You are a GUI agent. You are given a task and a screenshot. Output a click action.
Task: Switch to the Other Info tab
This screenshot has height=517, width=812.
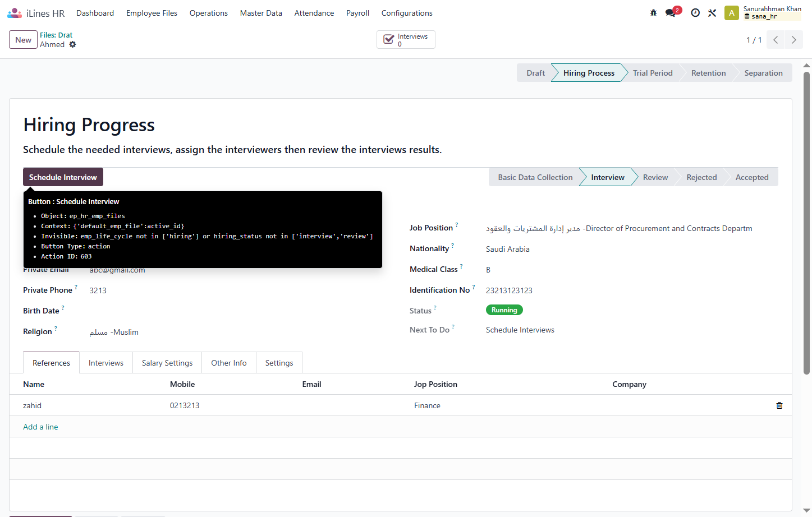point(229,363)
